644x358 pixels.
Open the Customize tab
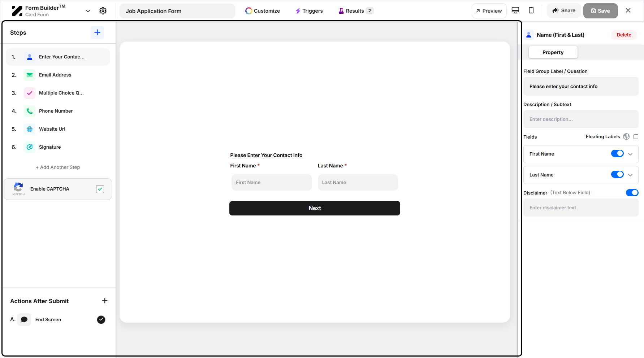pyautogui.click(x=263, y=11)
